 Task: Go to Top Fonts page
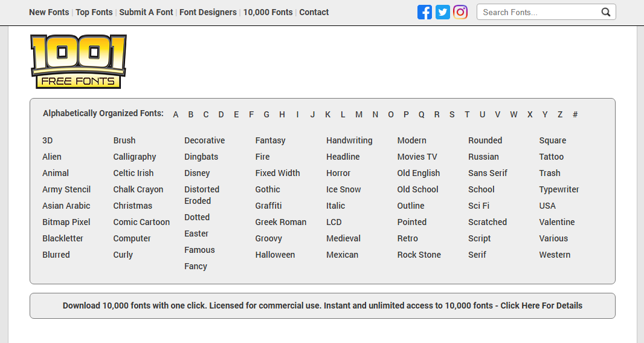coord(94,12)
